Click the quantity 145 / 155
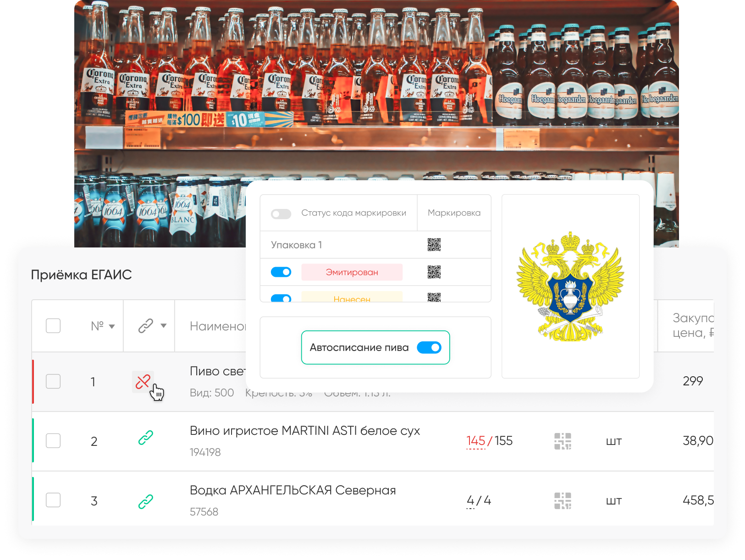This screenshot has height=560, width=745. [489, 441]
